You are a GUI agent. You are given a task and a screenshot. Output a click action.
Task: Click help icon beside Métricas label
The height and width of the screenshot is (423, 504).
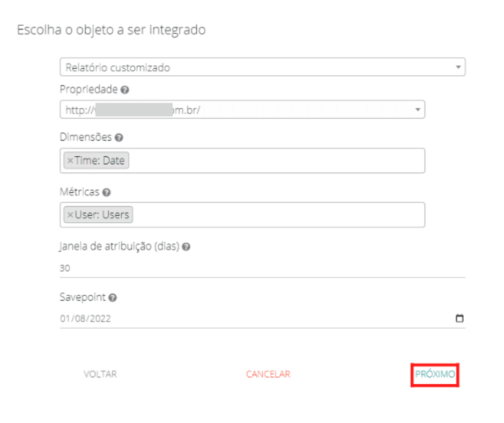[107, 192]
